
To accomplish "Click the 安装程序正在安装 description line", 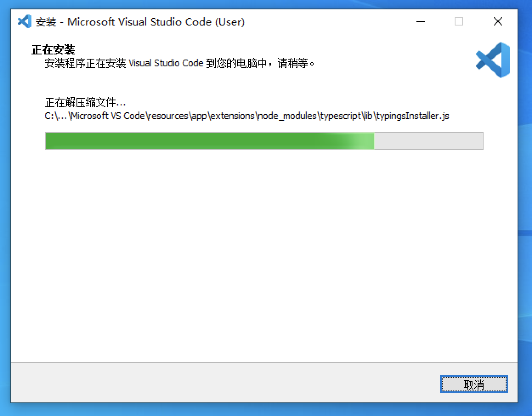I will [x=179, y=63].
